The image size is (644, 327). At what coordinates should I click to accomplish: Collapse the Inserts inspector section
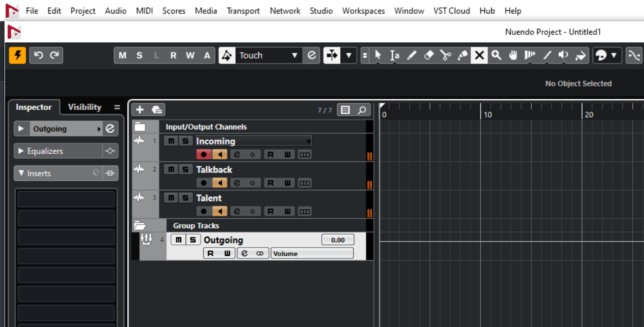pyautogui.click(x=21, y=173)
